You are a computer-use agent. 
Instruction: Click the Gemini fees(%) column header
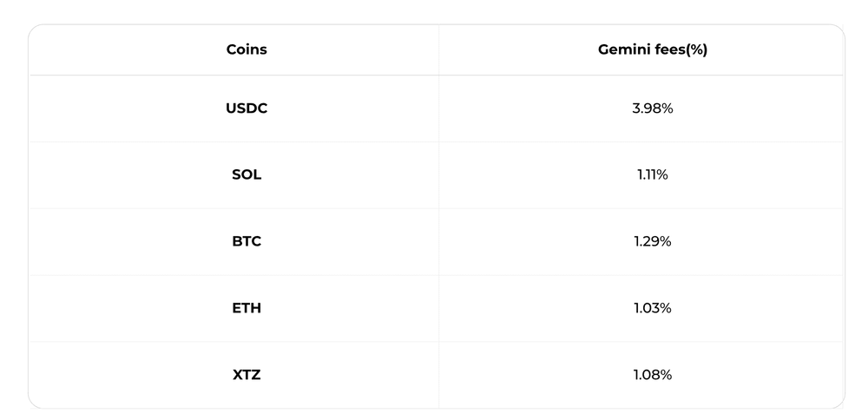[652, 49]
